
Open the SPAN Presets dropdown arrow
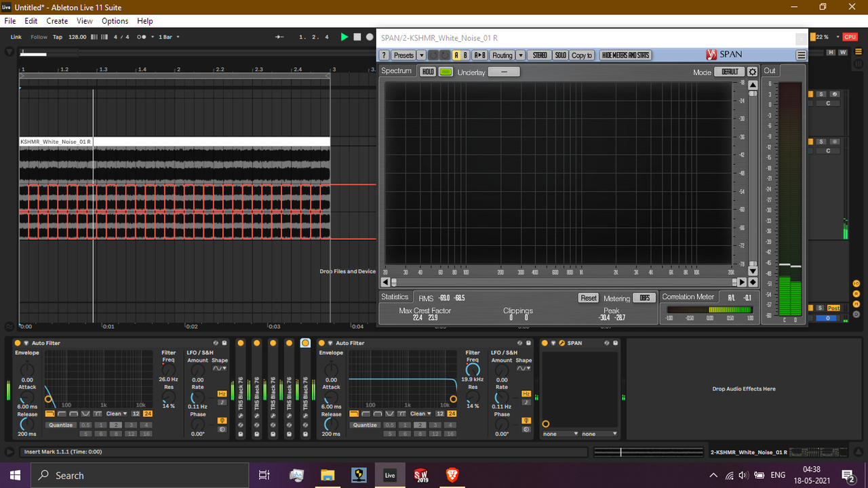point(421,55)
